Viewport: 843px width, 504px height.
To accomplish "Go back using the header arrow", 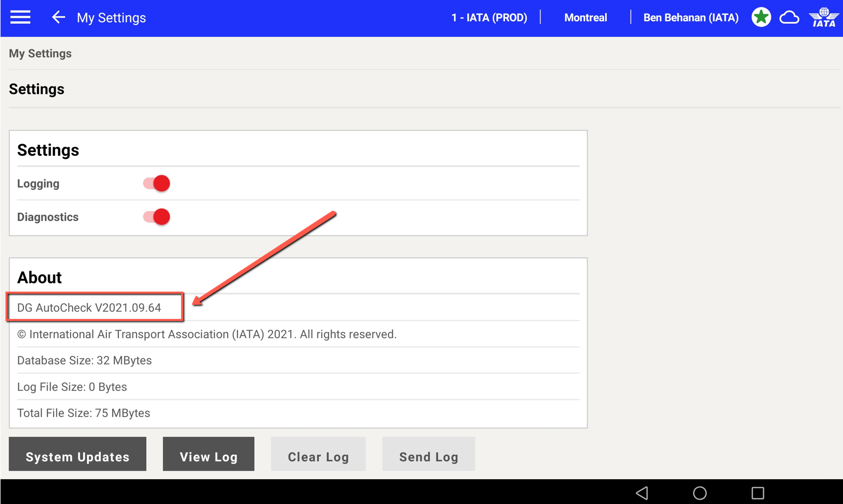I will (x=58, y=18).
